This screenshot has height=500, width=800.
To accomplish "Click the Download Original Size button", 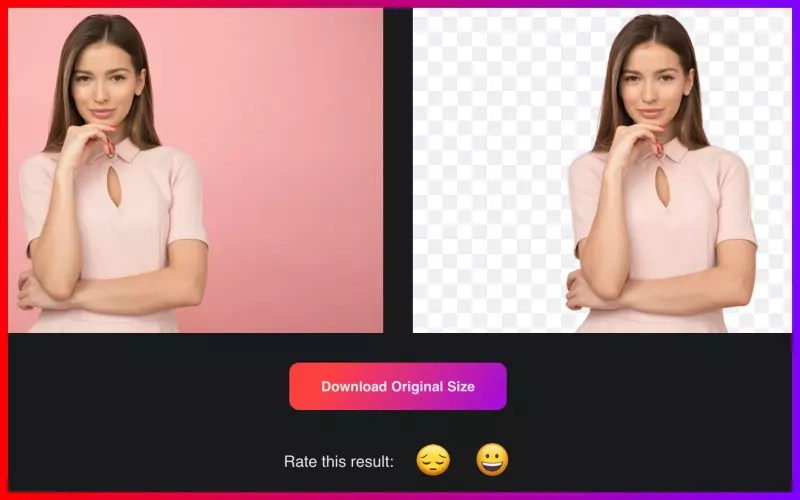I will click(x=397, y=386).
